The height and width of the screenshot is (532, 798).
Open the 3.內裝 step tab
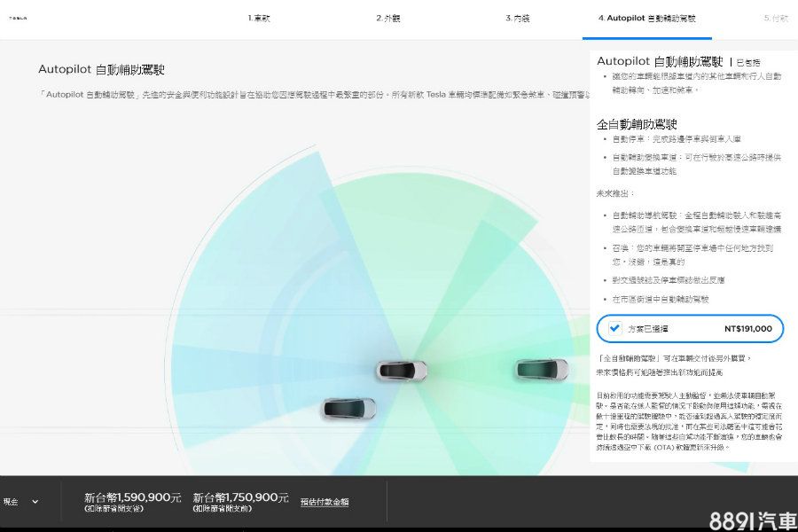coord(518,18)
